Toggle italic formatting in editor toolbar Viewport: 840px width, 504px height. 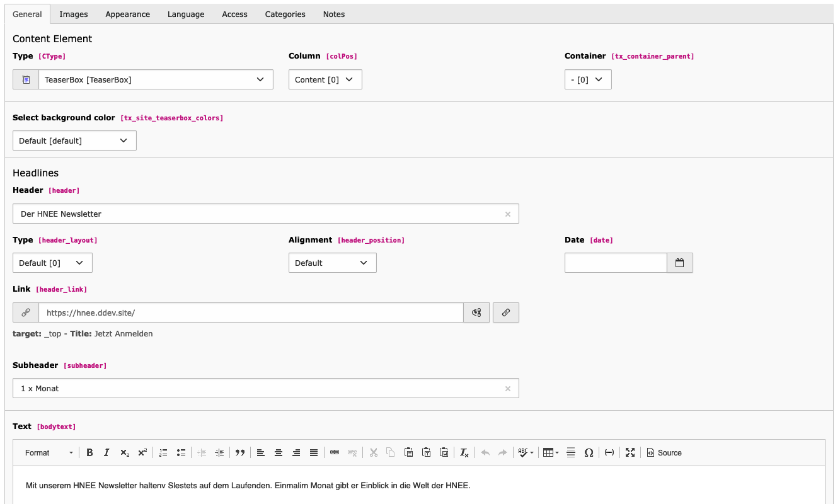pyautogui.click(x=107, y=453)
